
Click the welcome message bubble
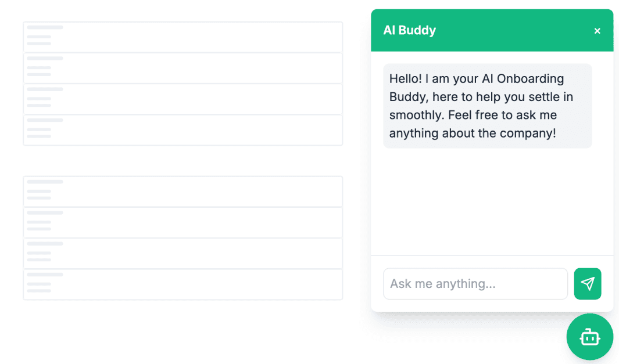487,106
